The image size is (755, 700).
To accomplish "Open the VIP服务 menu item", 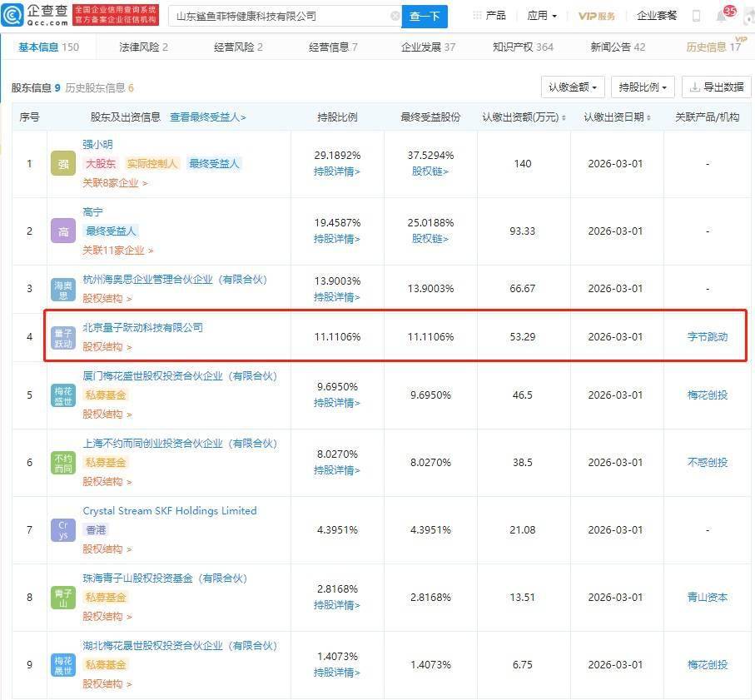I will [x=597, y=17].
